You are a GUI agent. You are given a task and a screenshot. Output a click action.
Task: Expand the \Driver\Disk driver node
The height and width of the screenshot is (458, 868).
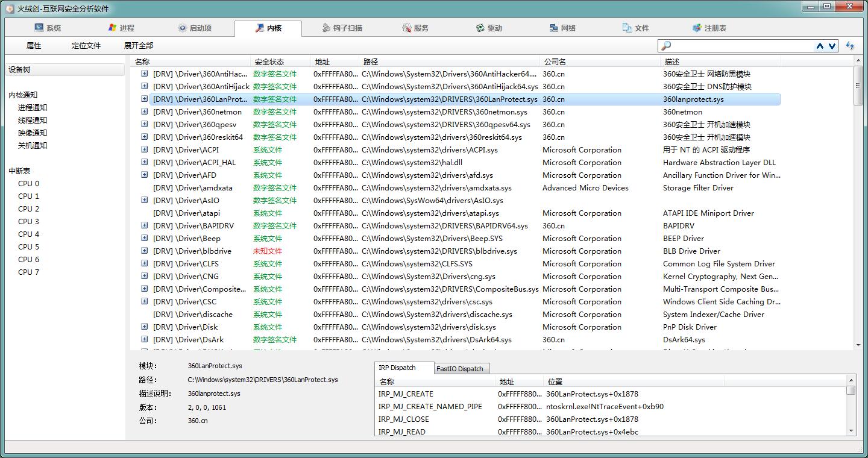coord(145,327)
